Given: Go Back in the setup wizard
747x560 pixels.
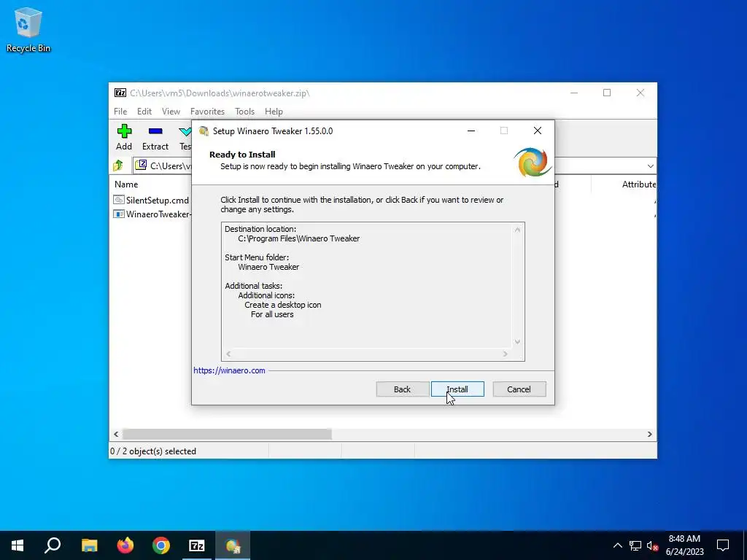Looking at the screenshot, I should coord(402,389).
